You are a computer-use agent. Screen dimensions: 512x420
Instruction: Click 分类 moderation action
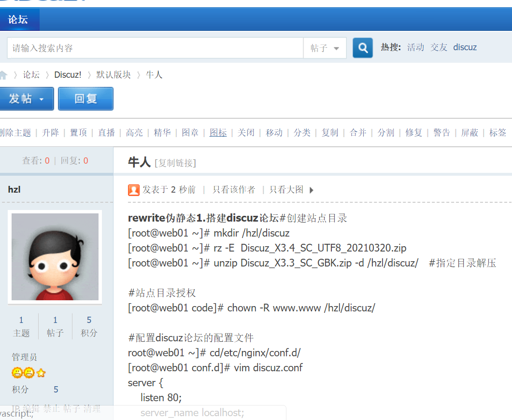pos(302,132)
